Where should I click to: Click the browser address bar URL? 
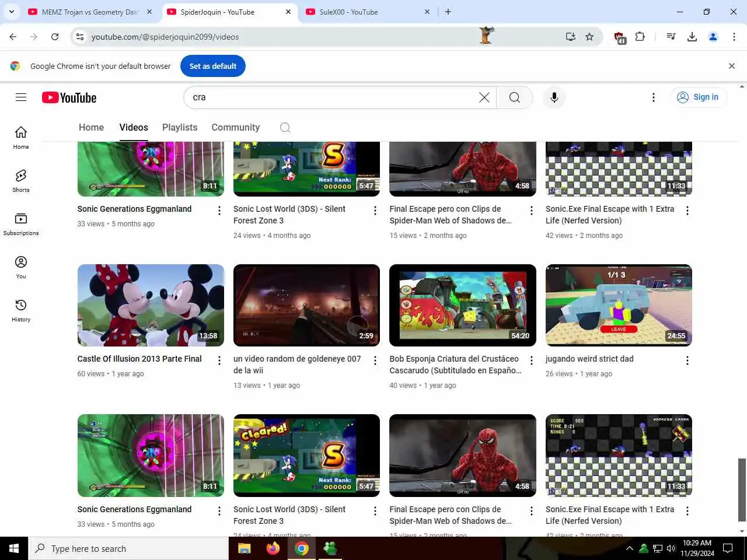[x=165, y=37]
